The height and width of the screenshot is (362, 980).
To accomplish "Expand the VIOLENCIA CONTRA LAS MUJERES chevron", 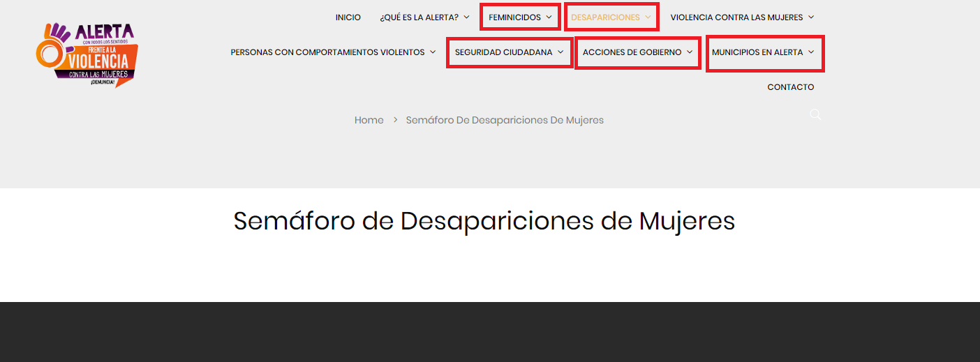I will point(811,17).
